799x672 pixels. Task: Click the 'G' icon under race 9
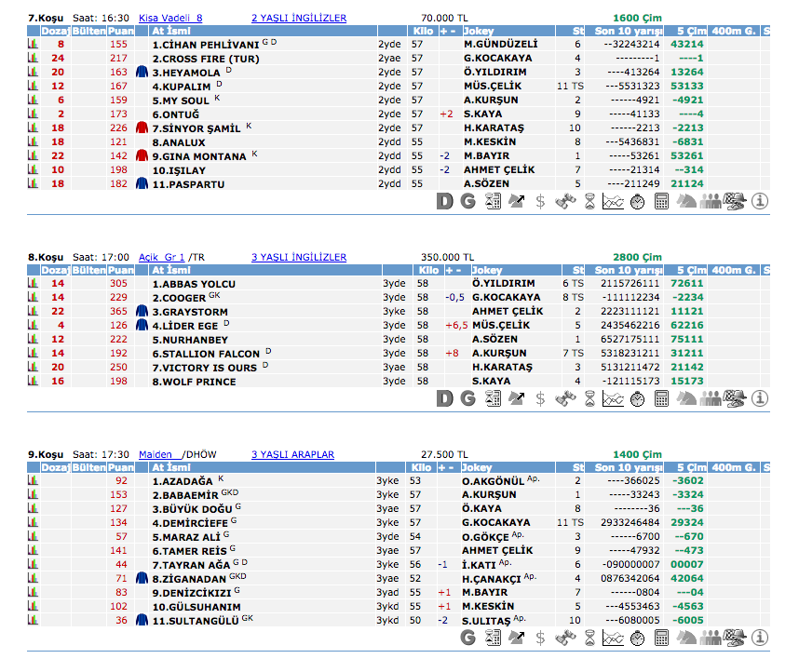click(x=468, y=638)
